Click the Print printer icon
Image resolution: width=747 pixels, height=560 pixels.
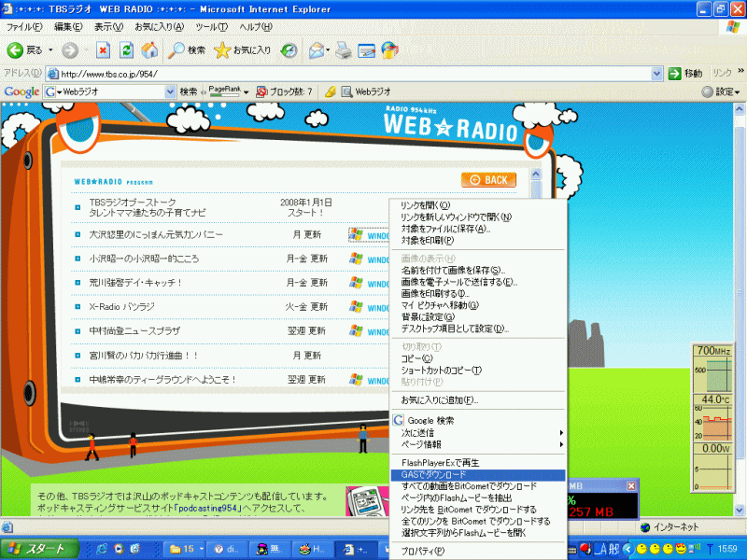point(343,50)
